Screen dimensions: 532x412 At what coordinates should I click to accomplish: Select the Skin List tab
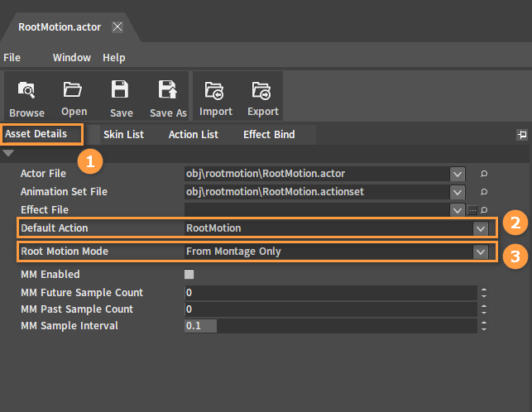[x=123, y=134]
